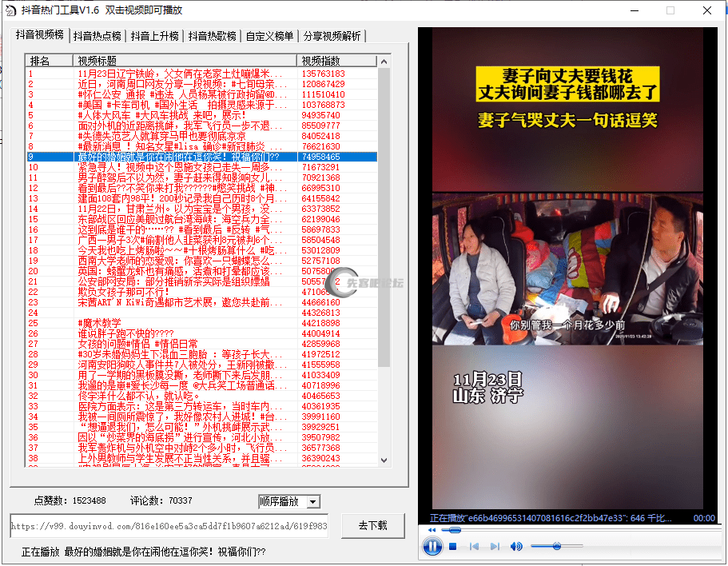Skip to the previous track in player
This screenshot has height=566, width=728.
474,547
